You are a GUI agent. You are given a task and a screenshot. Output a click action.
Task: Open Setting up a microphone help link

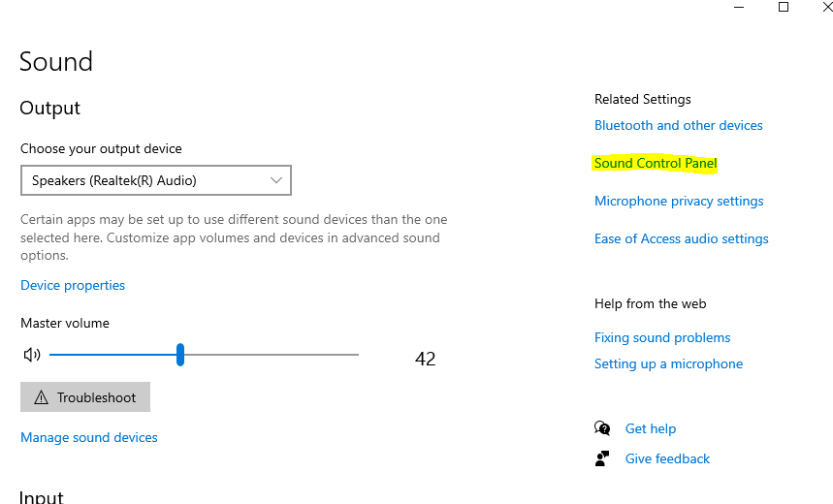pyautogui.click(x=669, y=363)
